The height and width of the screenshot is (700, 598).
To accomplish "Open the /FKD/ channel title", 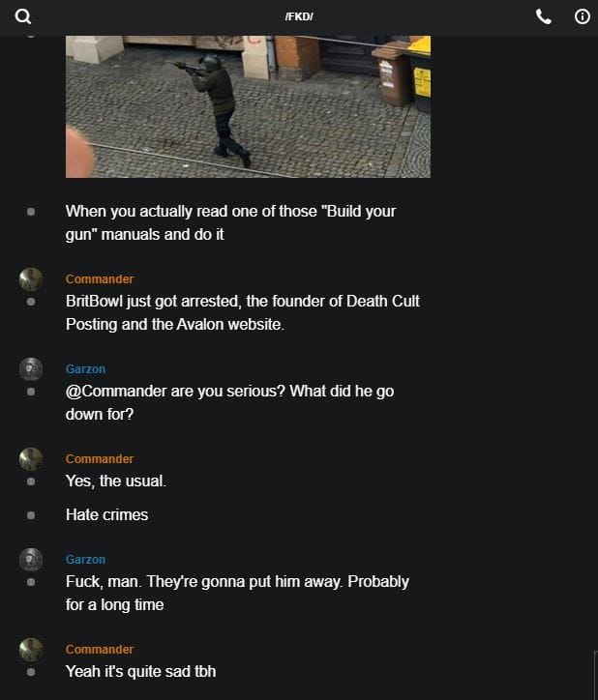I will 299,17.
